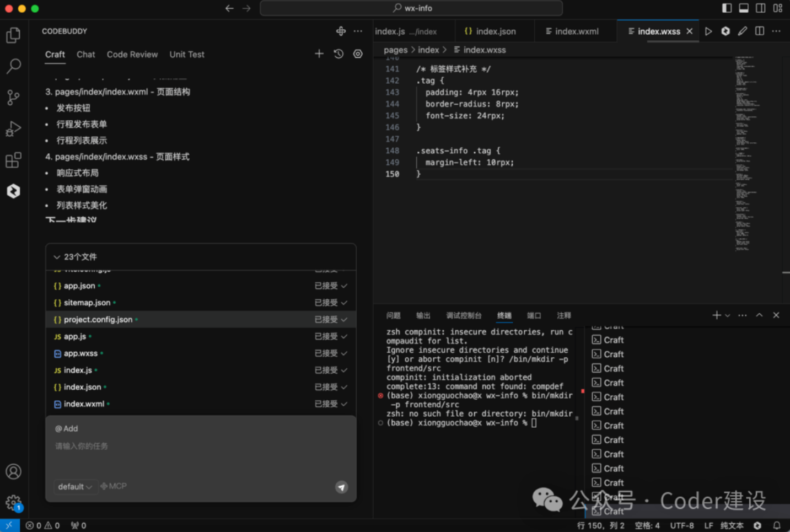This screenshot has height=532, width=790.
Task: Open editor more actions ellipsis
Action: [776, 31]
